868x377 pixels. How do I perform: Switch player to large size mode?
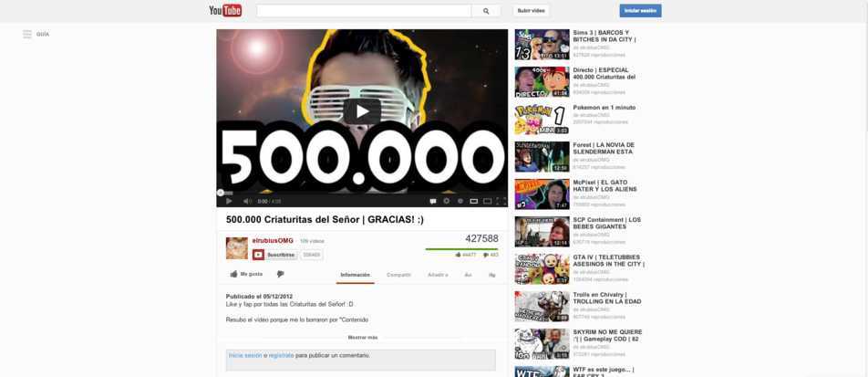(487, 201)
